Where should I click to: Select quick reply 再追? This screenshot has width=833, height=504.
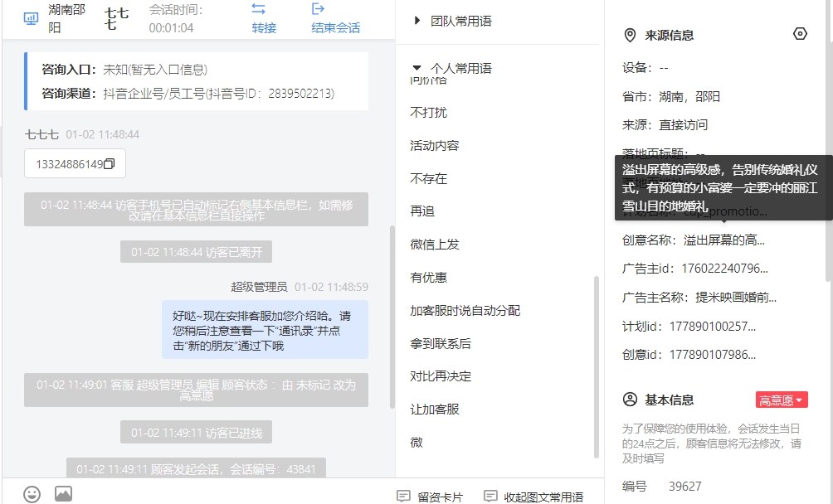coord(422,211)
